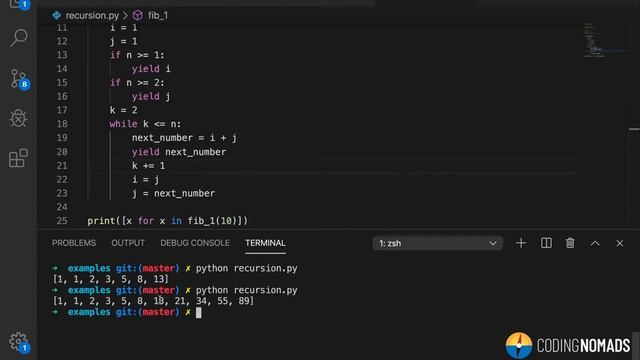The height and width of the screenshot is (360, 640).
Task: Open the Source Control view
Action: click(18, 78)
